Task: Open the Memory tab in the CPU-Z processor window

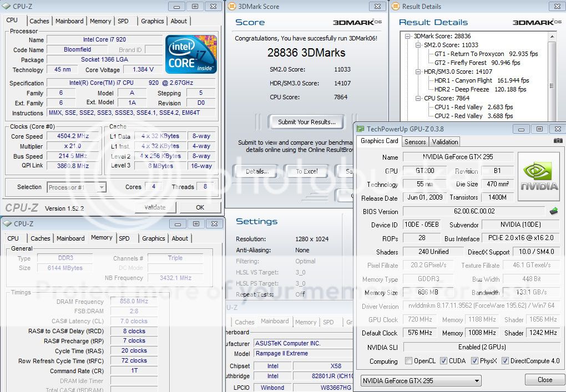Action: tap(100, 21)
